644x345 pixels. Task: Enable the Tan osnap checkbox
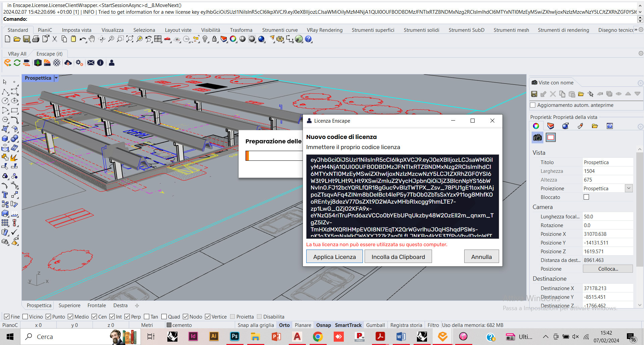point(147,317)
